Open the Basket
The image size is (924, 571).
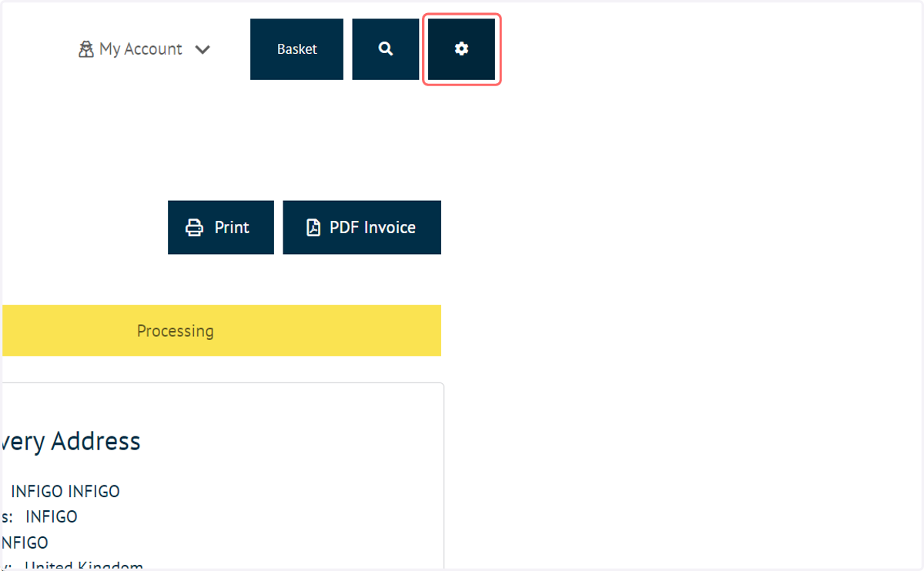pos(296,49)
